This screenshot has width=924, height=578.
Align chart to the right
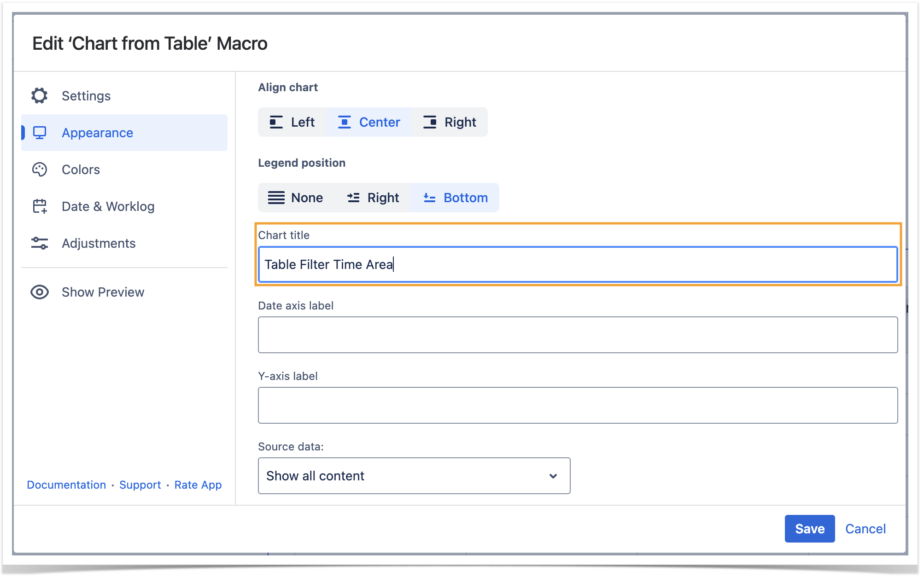[449, 122]
